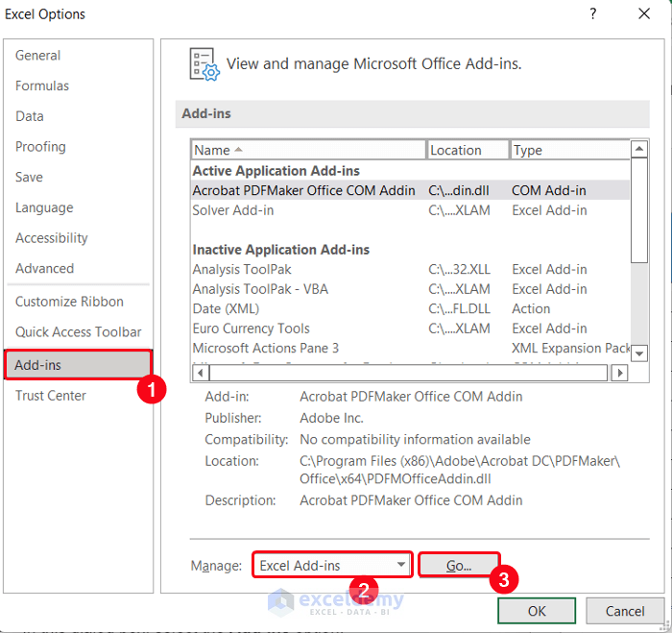Click the vertical scrollbar thumb of add-ins list
This screenshot has height=633, width=672.
coord(639,210)
